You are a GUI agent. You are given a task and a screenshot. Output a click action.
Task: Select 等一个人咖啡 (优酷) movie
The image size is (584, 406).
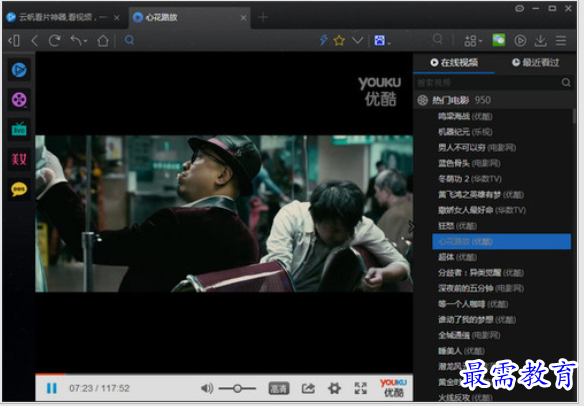[x=473, y=304]
